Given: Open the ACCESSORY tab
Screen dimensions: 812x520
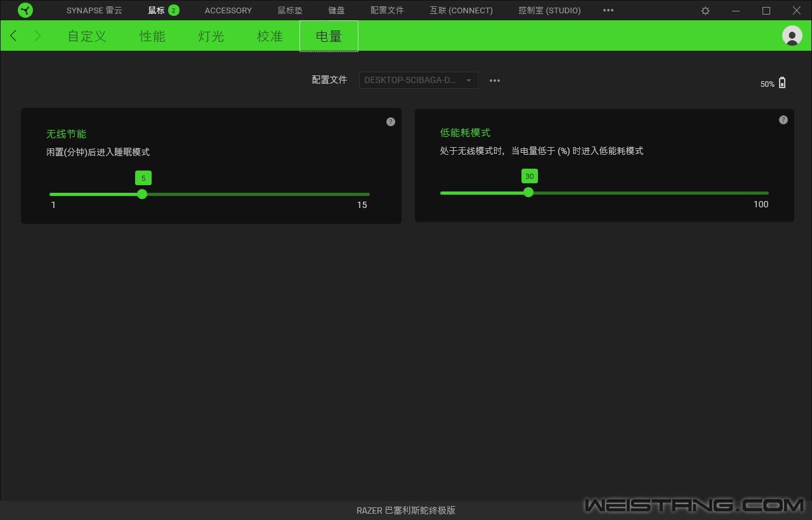Looking at the screenshot, I should 228,10.
